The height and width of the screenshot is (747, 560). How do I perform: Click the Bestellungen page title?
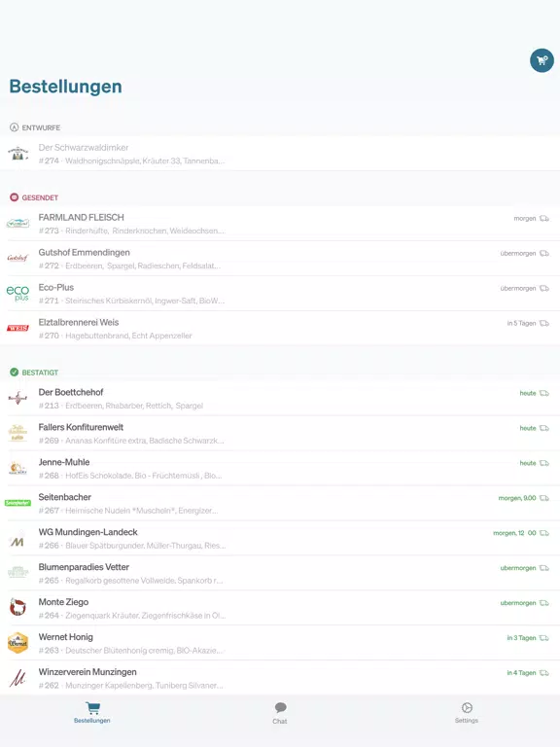pyautogui.click(x=66, y=87)
